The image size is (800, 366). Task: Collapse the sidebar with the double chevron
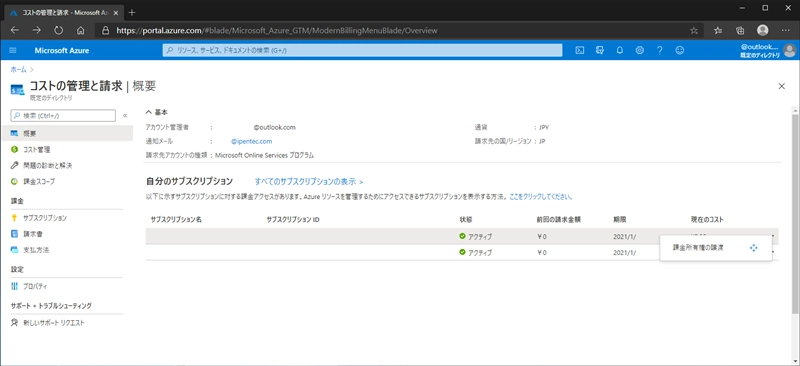tap(125, 116)
